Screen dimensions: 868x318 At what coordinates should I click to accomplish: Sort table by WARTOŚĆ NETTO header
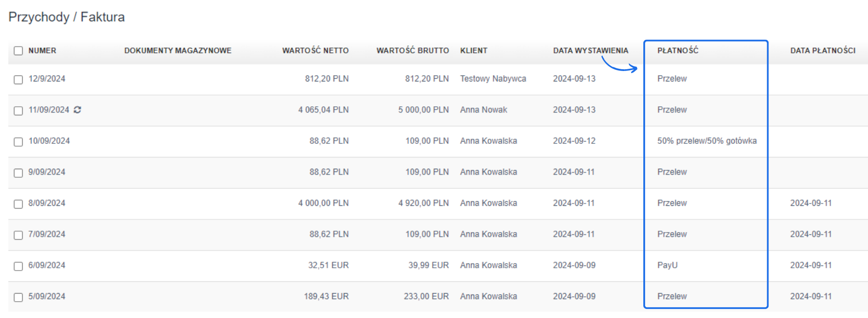click(315, 51)
